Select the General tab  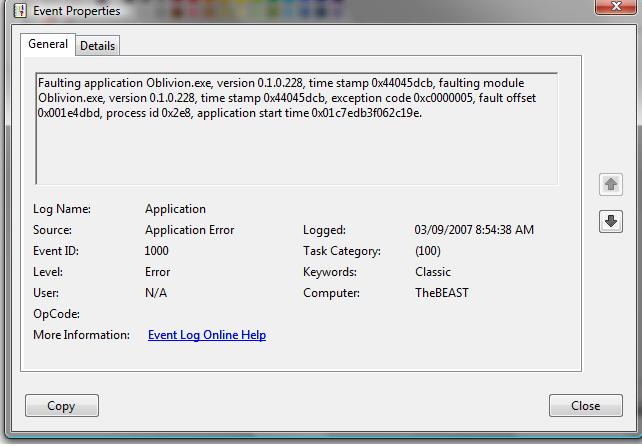point(48,44)
